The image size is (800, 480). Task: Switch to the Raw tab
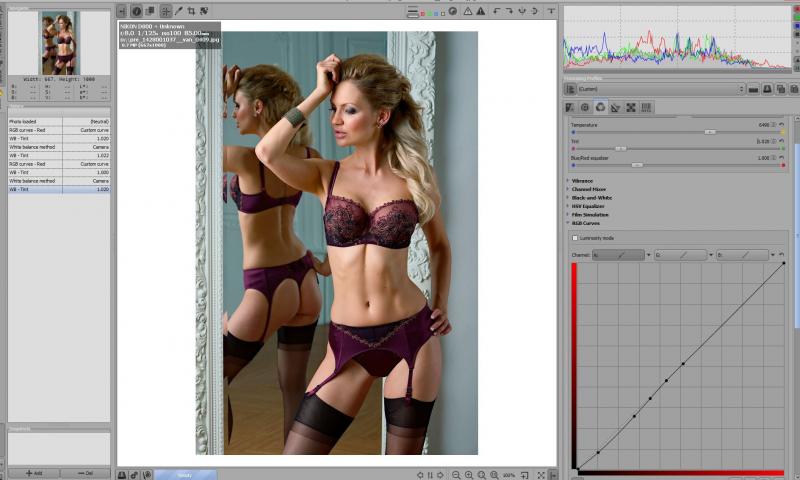tap(631, 108)
